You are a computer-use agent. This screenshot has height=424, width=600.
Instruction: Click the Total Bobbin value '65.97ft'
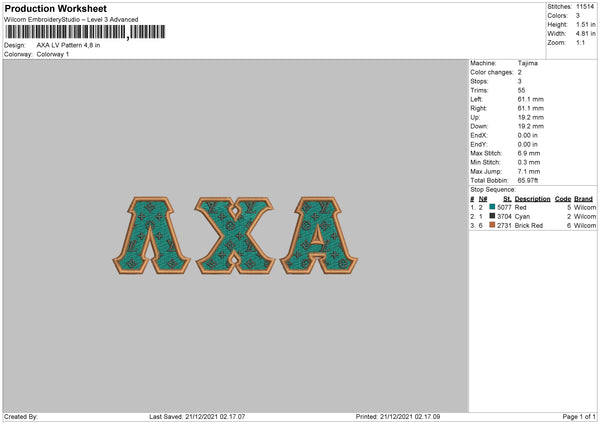(528, 180)
